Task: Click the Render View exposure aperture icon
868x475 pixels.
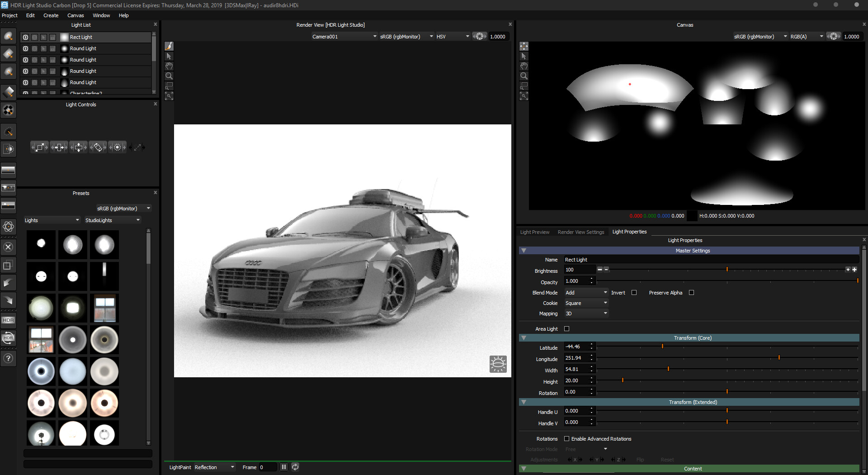Action: point(479,36)
